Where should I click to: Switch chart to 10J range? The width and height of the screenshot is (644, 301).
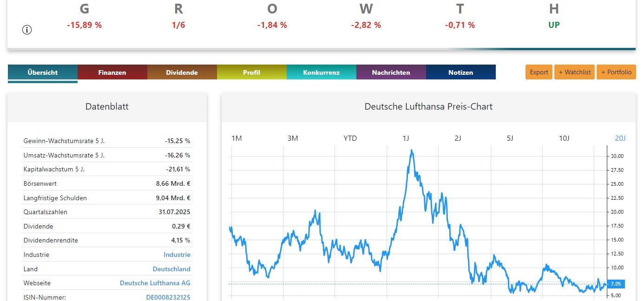pos(564,138)
